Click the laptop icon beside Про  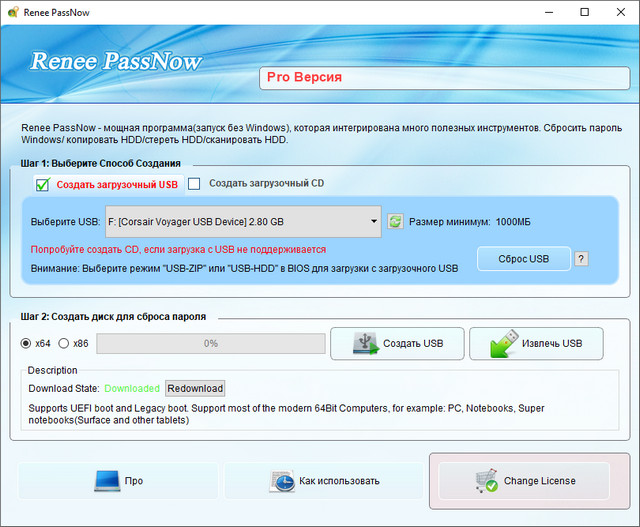coord(107,481)
